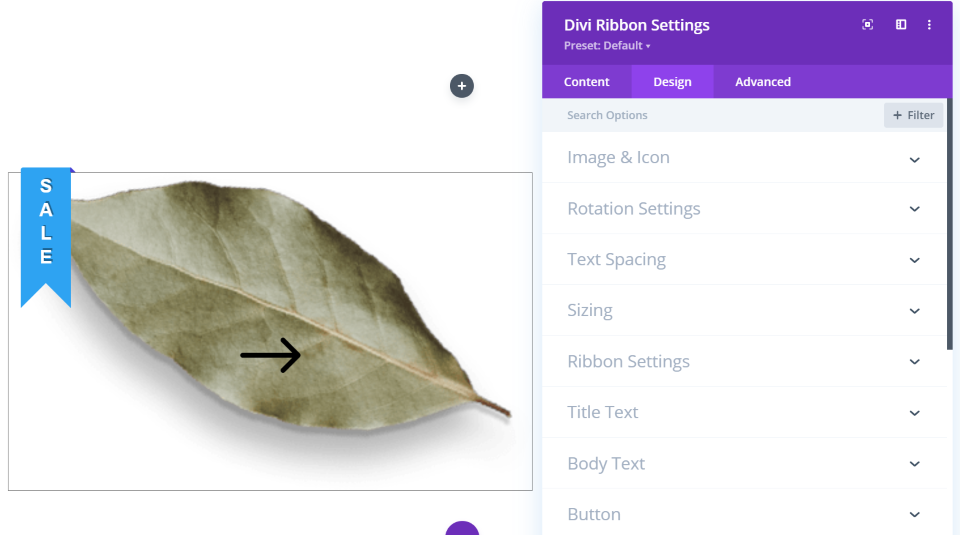The width and height of the screenshot is (960, 535).
Task: Expand the Ribbon Settings group
Action: click(x=744, y=362)
